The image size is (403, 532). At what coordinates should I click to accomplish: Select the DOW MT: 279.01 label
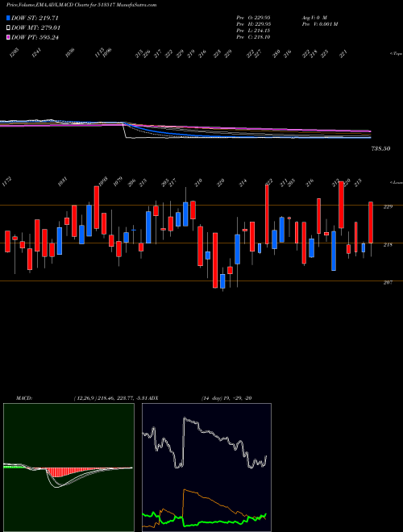[x=35, y=28]
